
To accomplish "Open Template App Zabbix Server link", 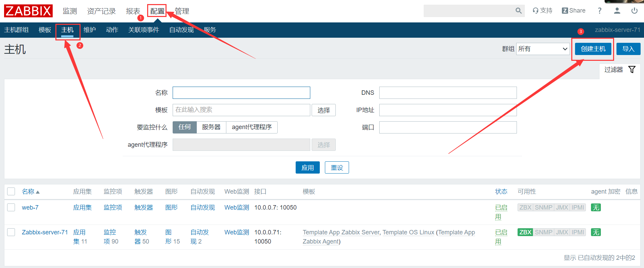I will [x=341, y=232].
